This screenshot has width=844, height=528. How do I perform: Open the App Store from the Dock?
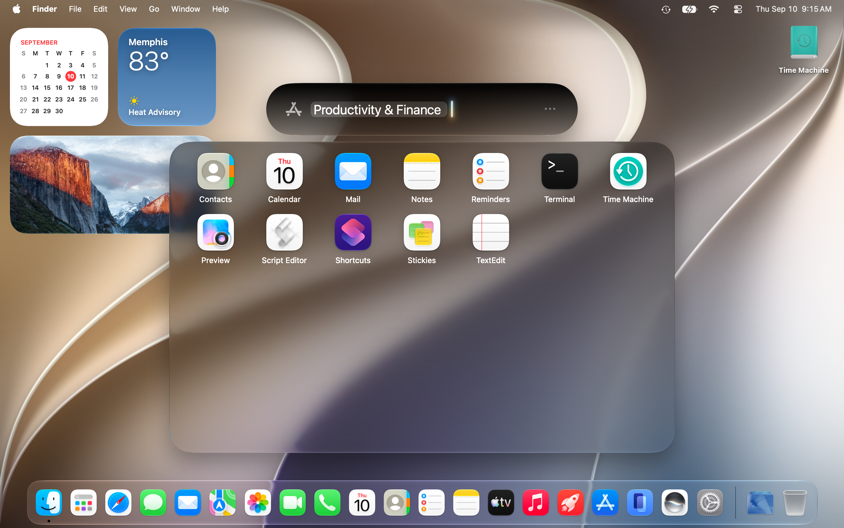[x=605, y=503]
